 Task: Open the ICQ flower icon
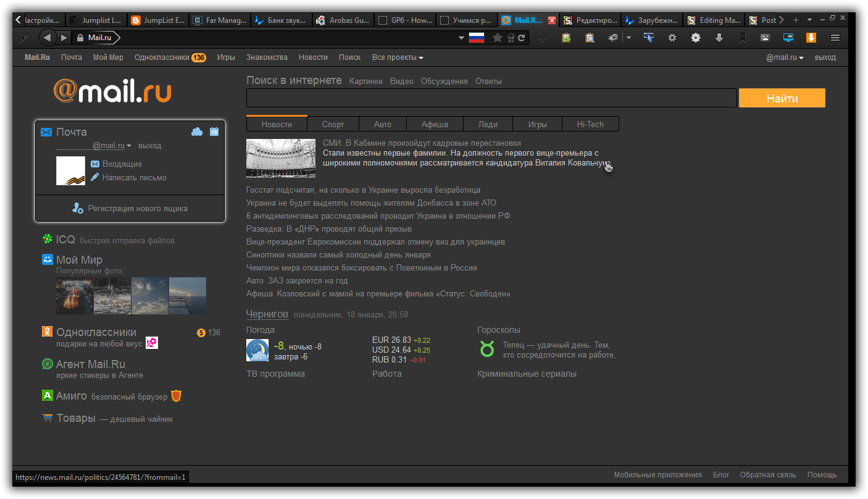click(48, 239)
